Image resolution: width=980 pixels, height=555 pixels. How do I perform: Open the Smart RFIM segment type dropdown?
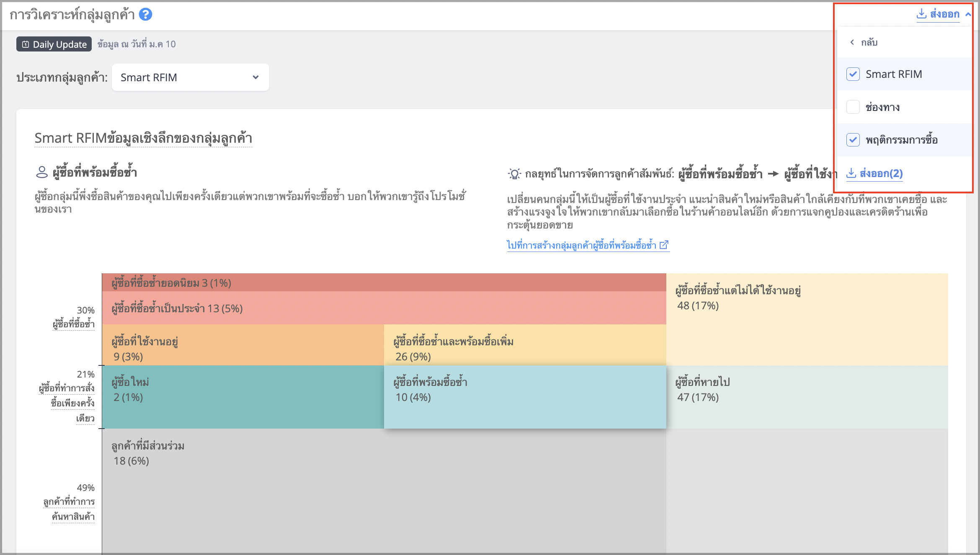pos(191,77)
